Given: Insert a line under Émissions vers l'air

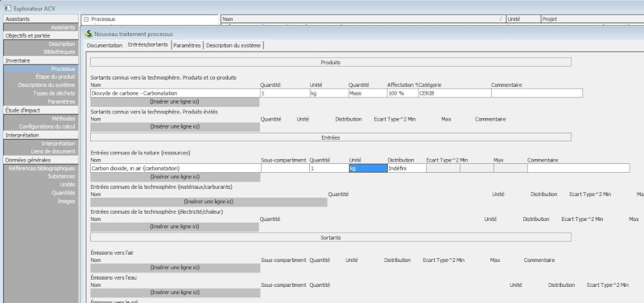Looking at the screenshot, I should tap(175, 268).
